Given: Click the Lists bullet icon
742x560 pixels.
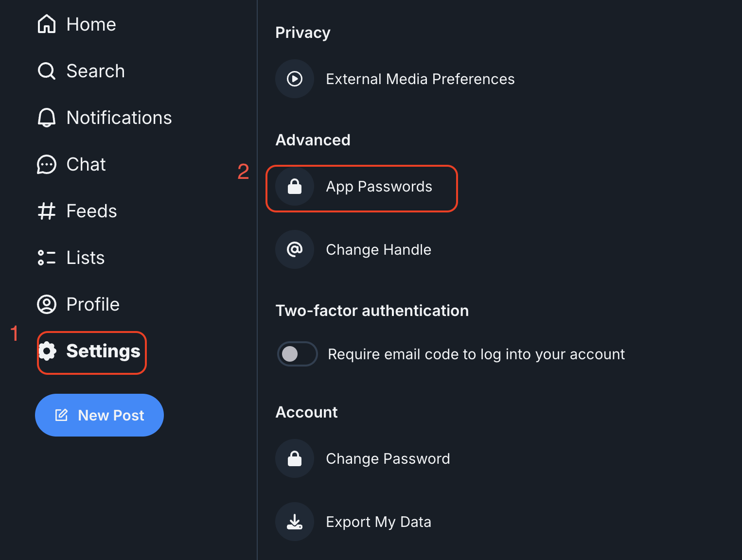Looking at the screenshot, I should (x=47, y=258).
